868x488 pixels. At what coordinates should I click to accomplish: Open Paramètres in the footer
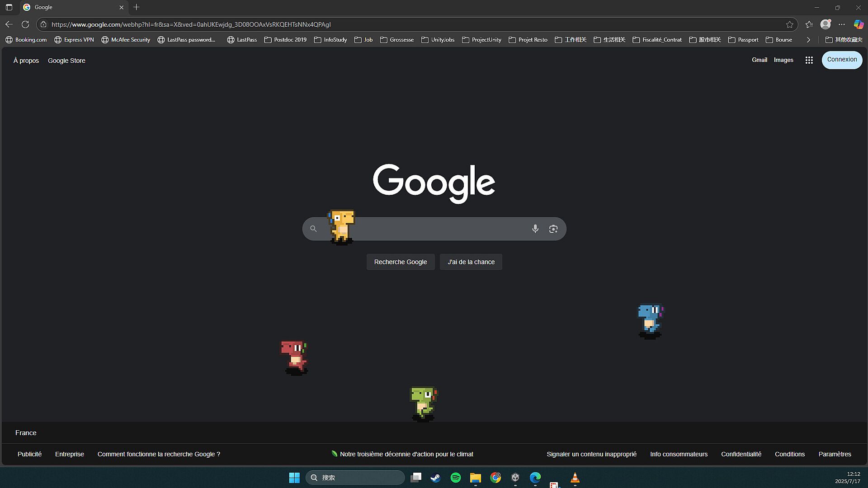click(834, 454)
